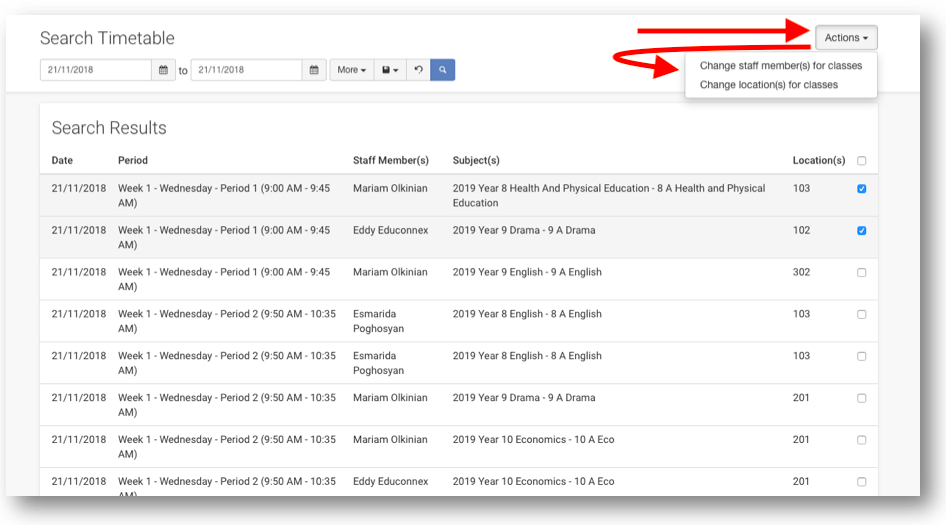Select Change staff member(s) for classes
Screen dimensions: 946x525
pos(780,66)
